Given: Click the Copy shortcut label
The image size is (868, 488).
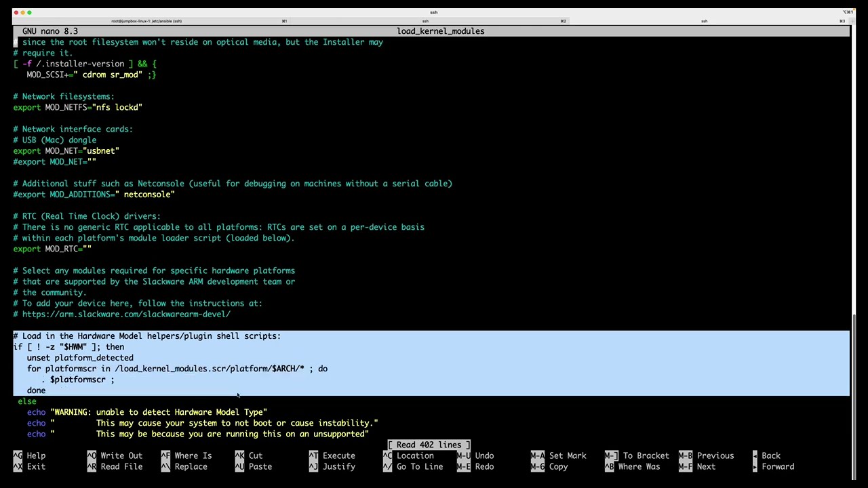Looking at the screenshot, I should point(559,466).
